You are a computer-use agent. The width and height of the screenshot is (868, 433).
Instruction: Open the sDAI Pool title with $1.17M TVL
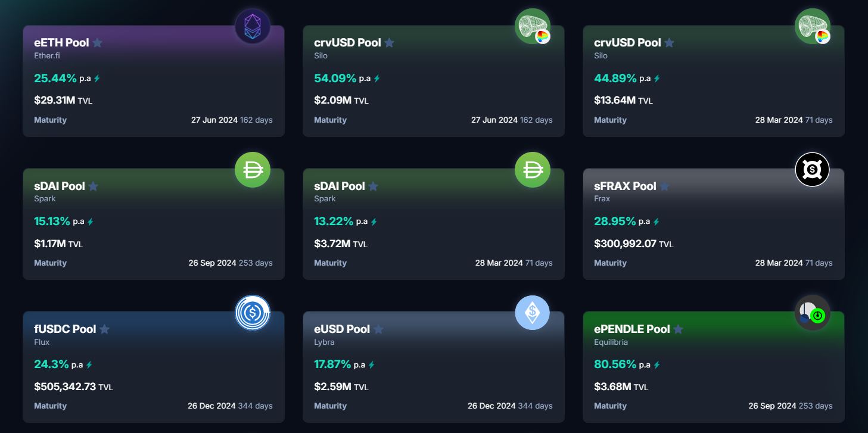pos(60,186)
